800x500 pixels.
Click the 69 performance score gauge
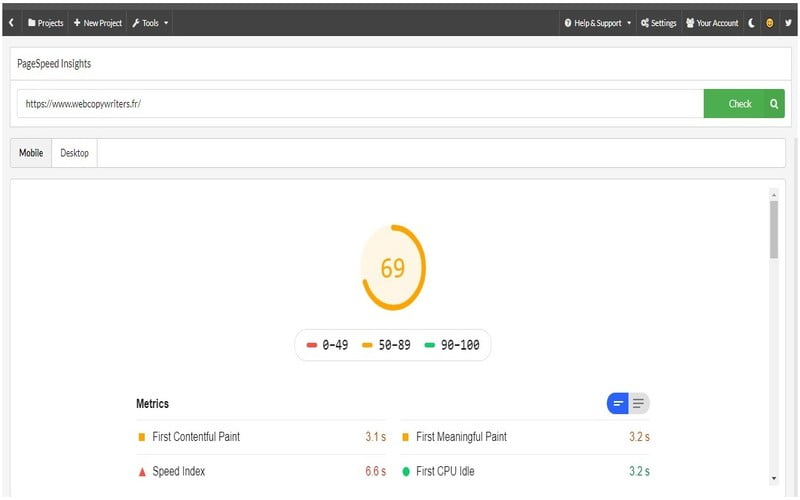[x=393, y=267]
